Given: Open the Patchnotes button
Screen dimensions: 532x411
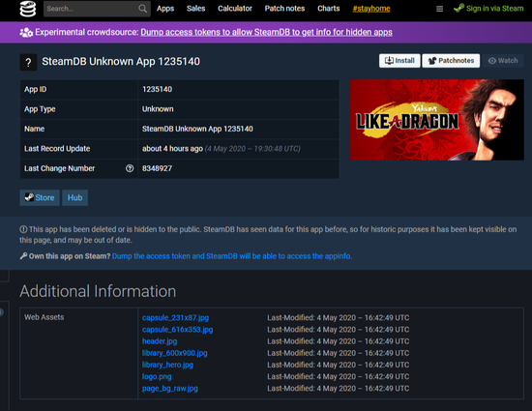Looking at the screenshot, I should pyautogui.click(x=451, y=61).
